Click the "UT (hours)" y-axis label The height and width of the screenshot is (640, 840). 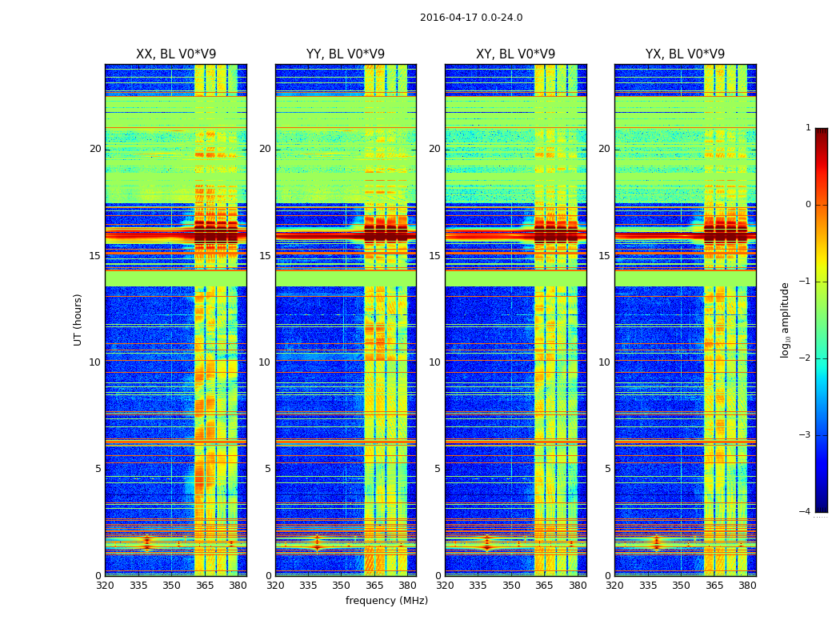coord(78,319)
